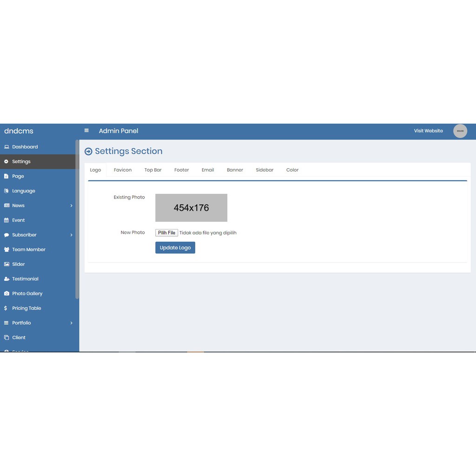Screen dimensions: 476x476
Task: Expand the Subscriber submenu chevron
Action: click(x=71, y=235)
